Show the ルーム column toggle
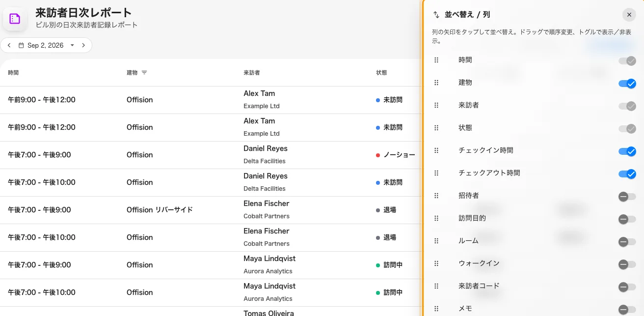This screenshot has width=644, height=316. tap(627, 242)
